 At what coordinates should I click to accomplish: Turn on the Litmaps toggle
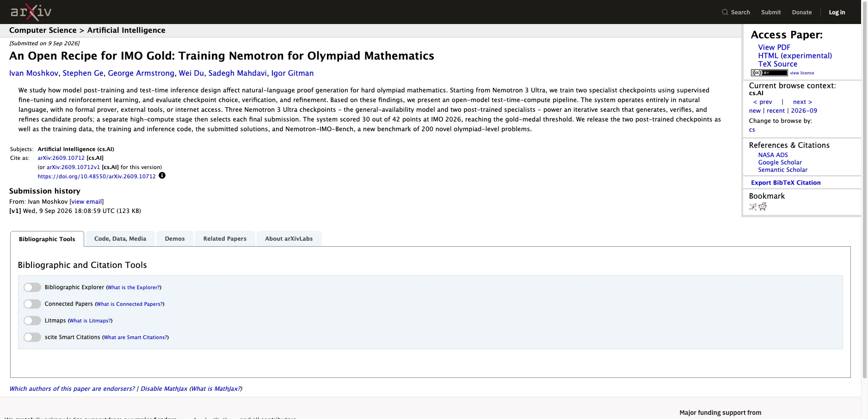click(32, 321)
